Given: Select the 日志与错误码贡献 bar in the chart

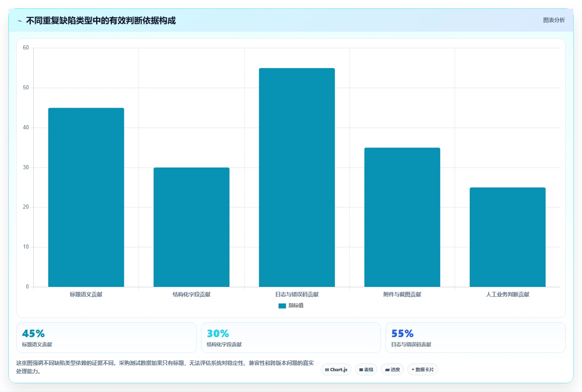Looking at the screenshot, I should 297,178.
